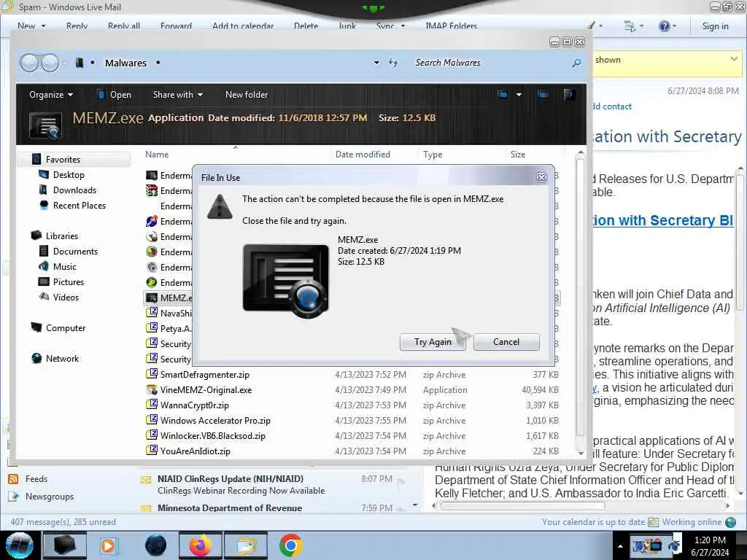The width and height of the screenshot is (747, 560).
Task: Open Recent Places in the sidebar
Action: click(79, 205)
